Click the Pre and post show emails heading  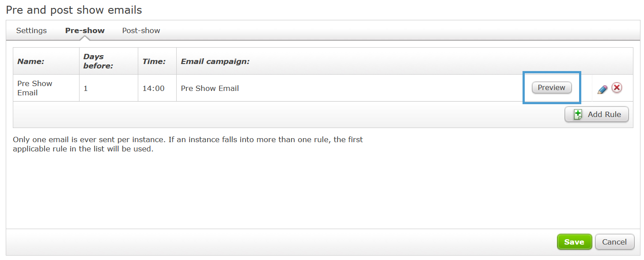(74, 9)
